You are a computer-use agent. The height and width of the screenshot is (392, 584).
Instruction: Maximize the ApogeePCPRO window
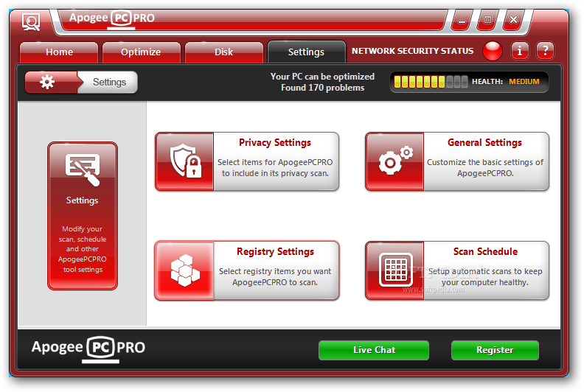[x=487, y=20]
